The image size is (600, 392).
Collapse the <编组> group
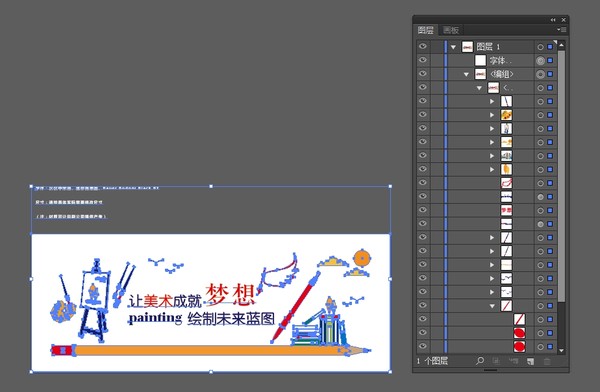466,74
